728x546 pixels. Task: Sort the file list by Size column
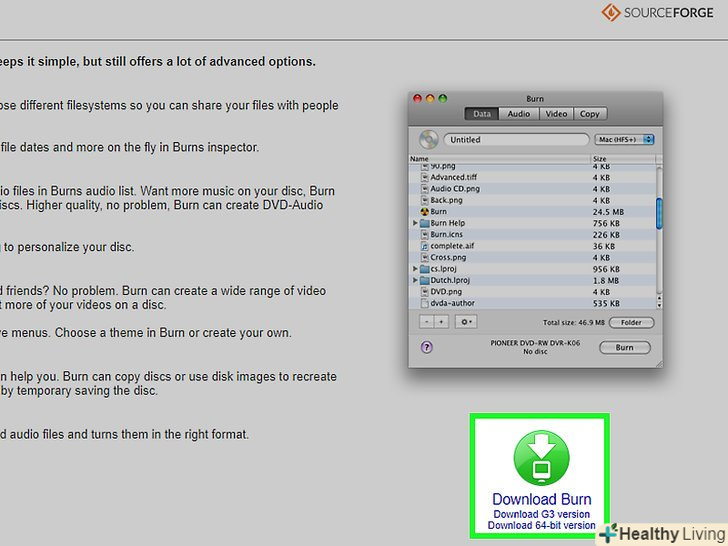(x=623, y=159)
